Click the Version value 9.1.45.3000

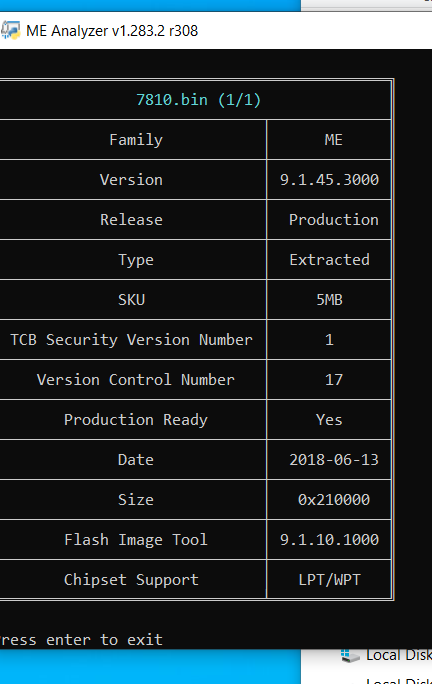click(x=329, y=180)
